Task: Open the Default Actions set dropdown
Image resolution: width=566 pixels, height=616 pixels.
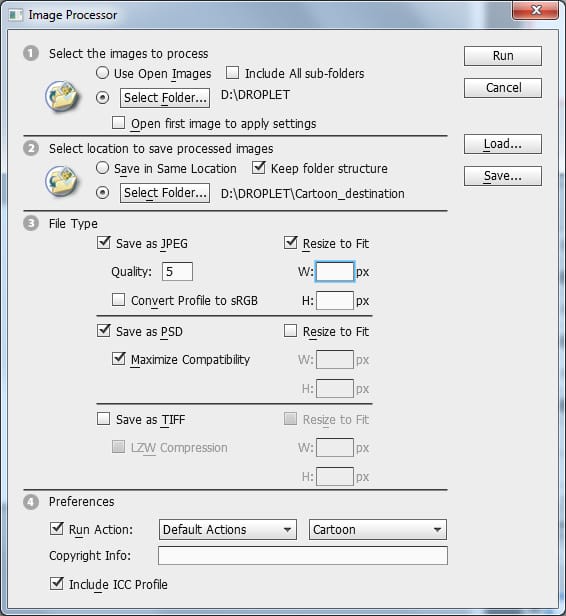Action: [228, 530]
